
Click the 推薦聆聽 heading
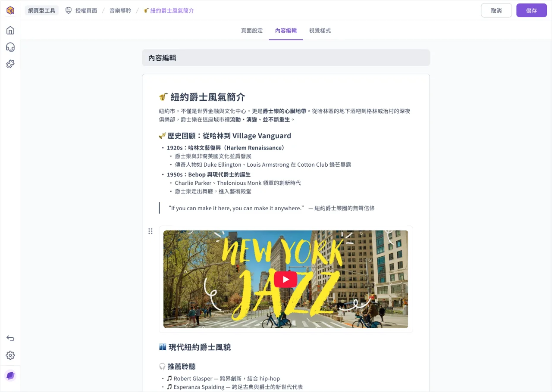point(177,367)
